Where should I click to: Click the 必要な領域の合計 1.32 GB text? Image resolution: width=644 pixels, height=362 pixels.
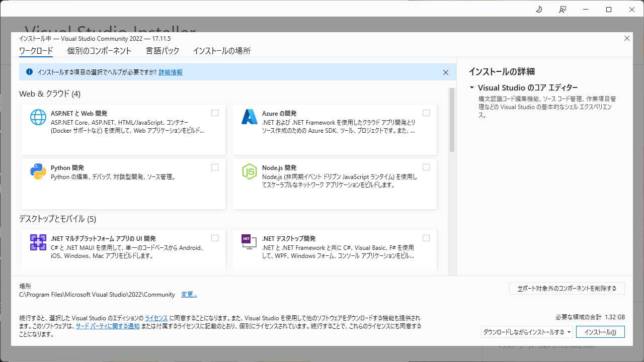pos(590,317)
